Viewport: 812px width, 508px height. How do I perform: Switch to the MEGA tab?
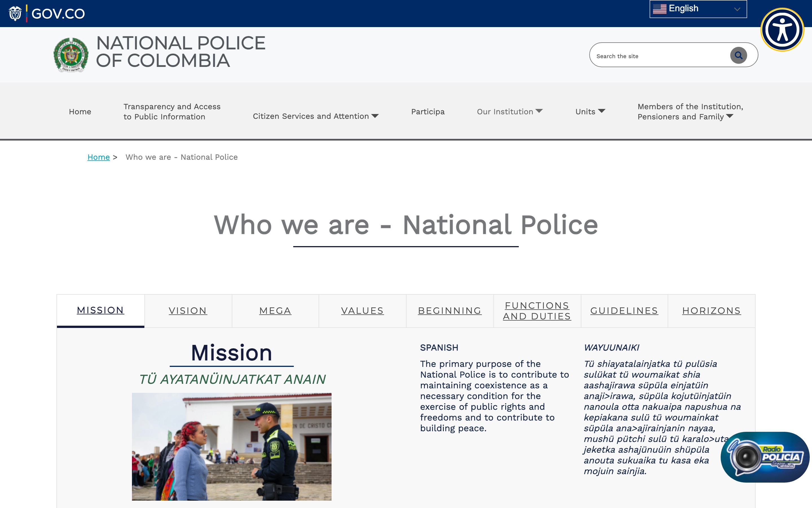(x=275, y=311)
